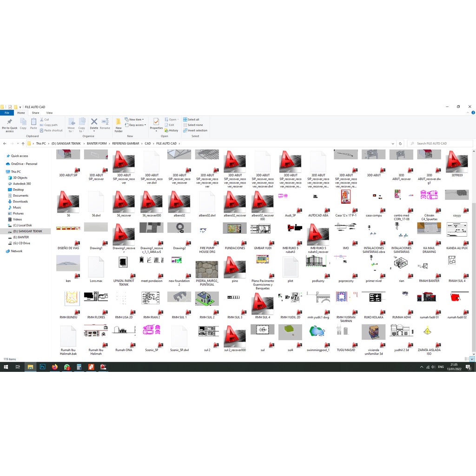Click the History icon in the Open group

(x=172, y=131)
